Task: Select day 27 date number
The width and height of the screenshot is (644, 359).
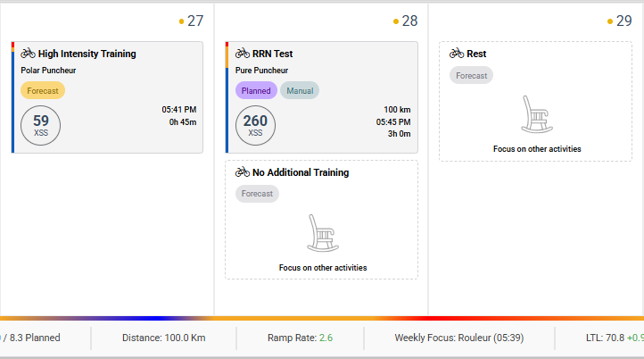Action: [x=195, y=21]
